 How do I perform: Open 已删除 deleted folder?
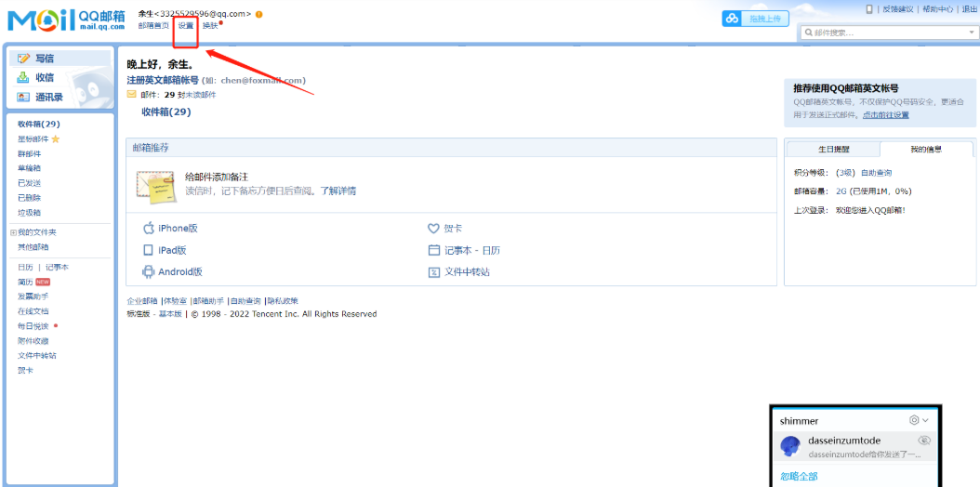point(30,197)
